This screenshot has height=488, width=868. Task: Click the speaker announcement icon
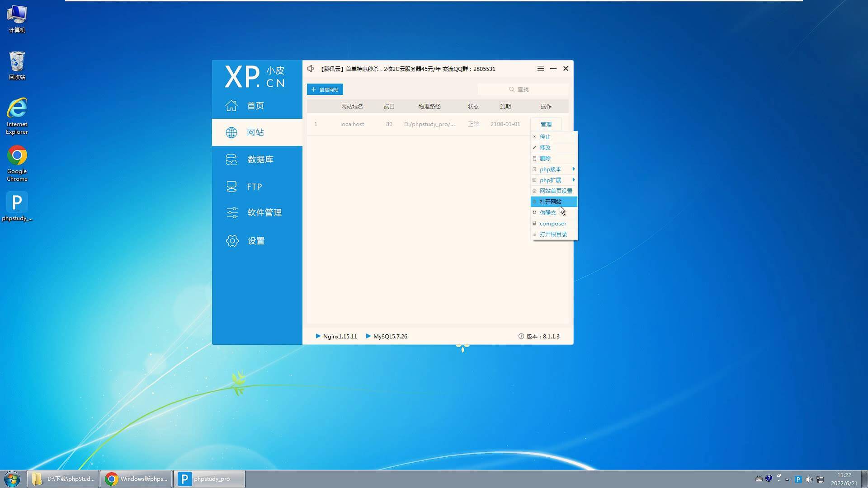(311, 69)
